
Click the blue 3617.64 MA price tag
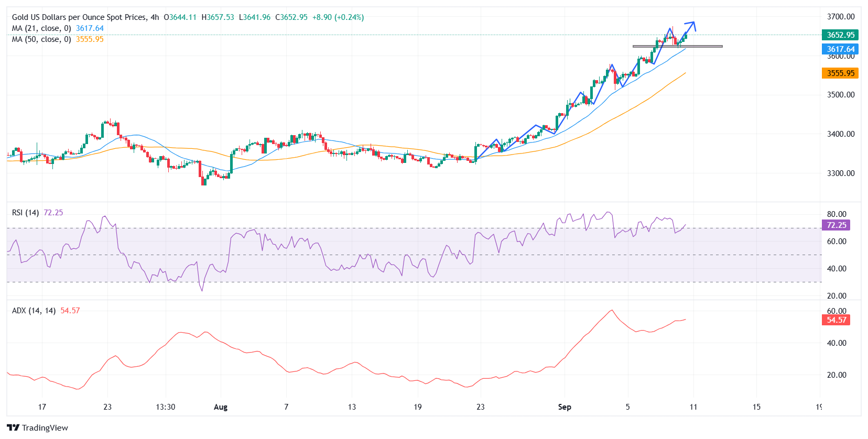click(x=840, y=49)
